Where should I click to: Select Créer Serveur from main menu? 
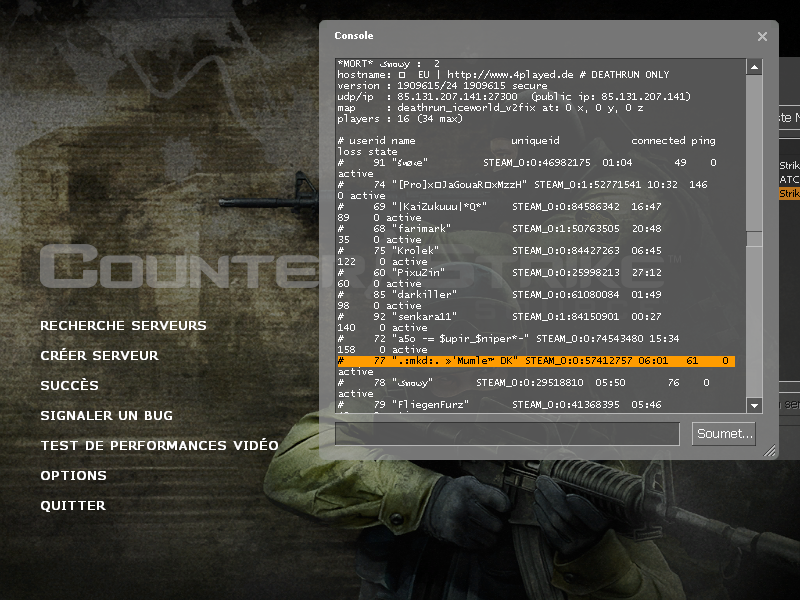coord(99,356)
